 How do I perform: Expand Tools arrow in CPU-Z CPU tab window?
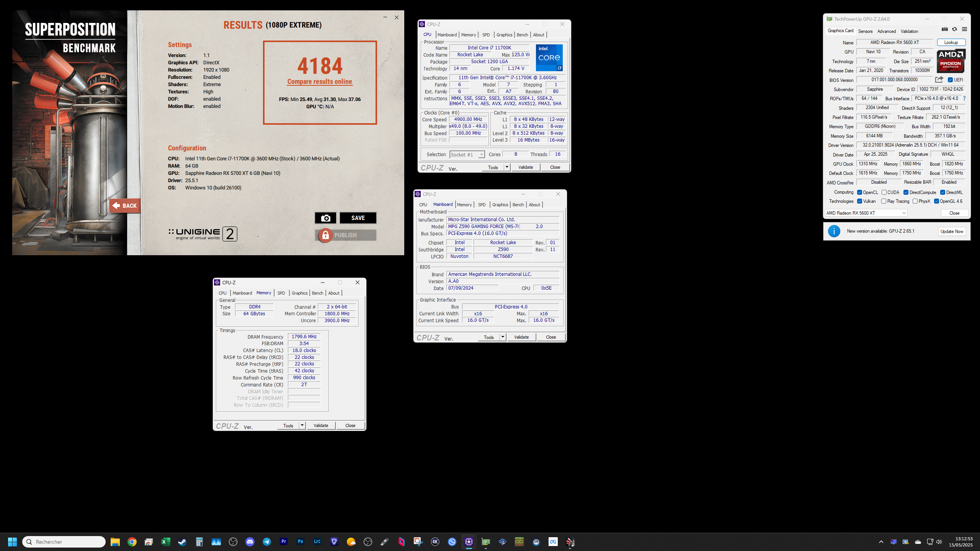(x=507, y=167)
